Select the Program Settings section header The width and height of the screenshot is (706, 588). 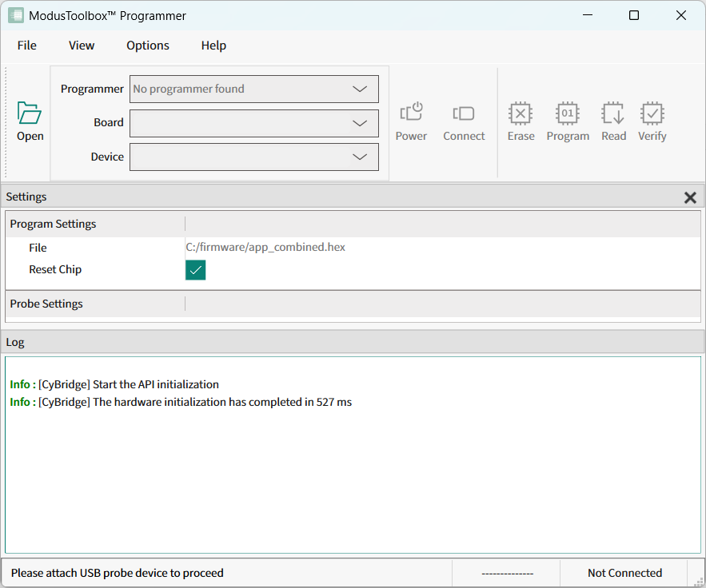pyautogui.click(x=53, y=224)
